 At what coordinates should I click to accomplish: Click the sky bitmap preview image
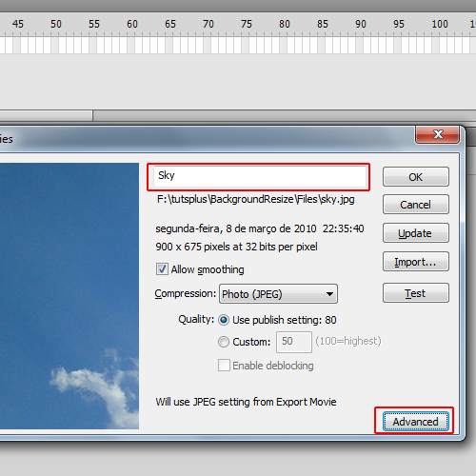(69, 296)
